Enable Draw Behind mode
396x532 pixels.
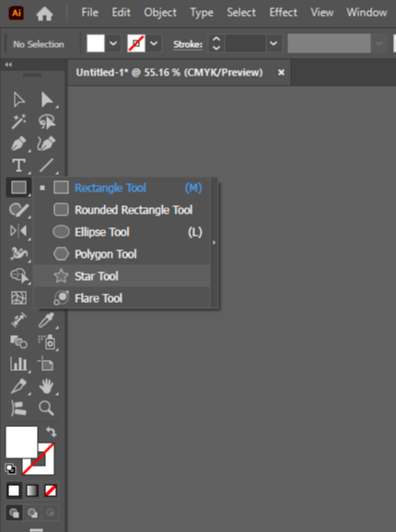click(32, 513)
